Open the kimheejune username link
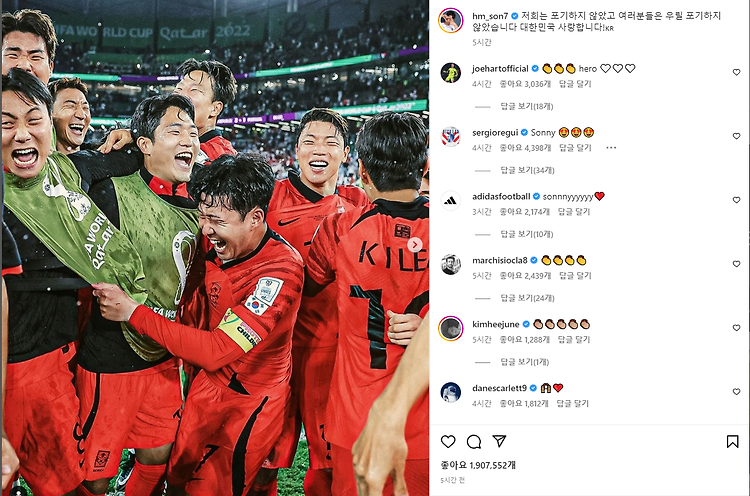 496,324
